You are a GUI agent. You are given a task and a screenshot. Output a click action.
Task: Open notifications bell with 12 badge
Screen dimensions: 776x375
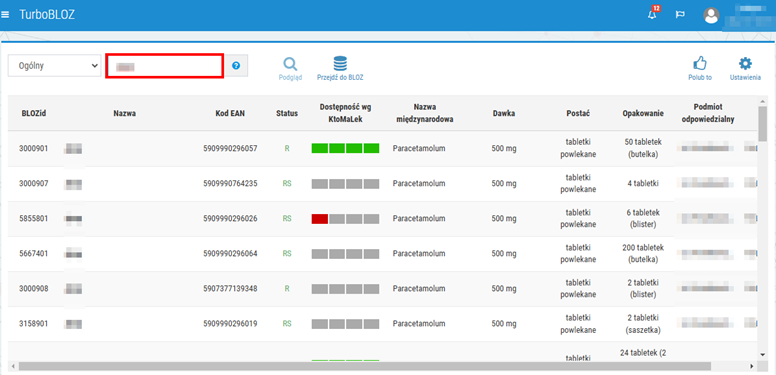click(x=653, y=14)
